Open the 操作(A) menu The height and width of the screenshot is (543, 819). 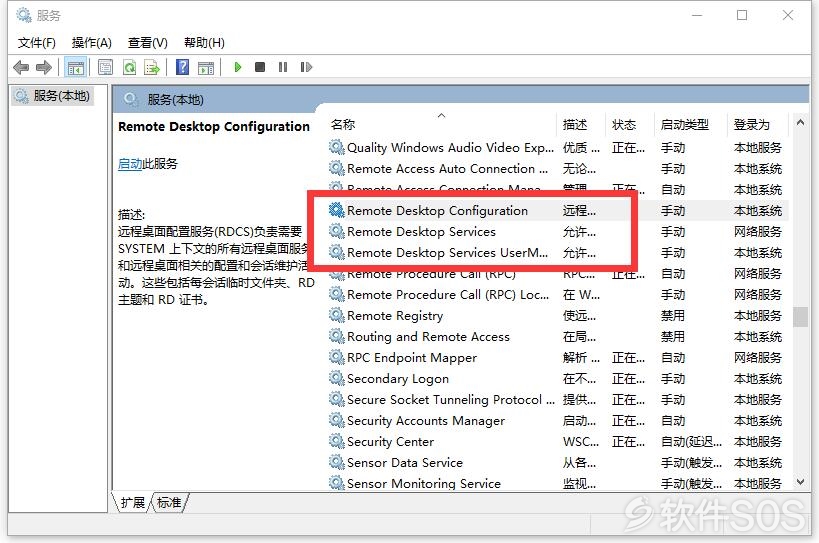tap(92, 43)
